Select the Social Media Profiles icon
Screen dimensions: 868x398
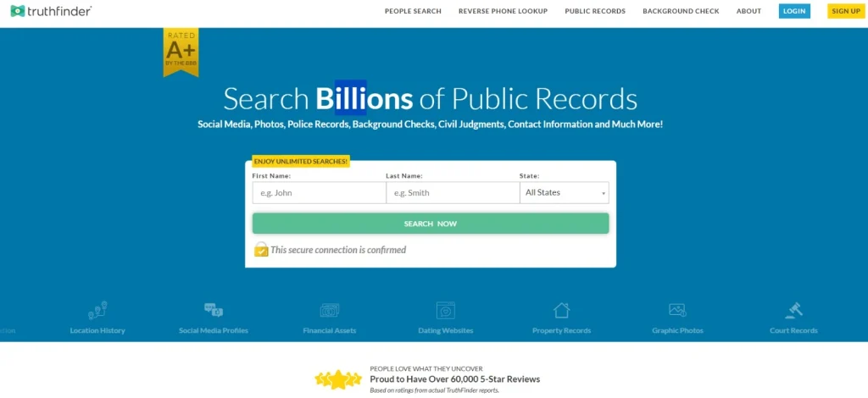coord(213,310)
